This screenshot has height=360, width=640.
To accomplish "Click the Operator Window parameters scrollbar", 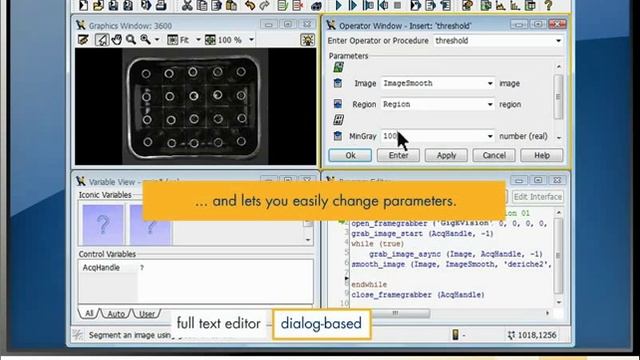I will 558,97.
